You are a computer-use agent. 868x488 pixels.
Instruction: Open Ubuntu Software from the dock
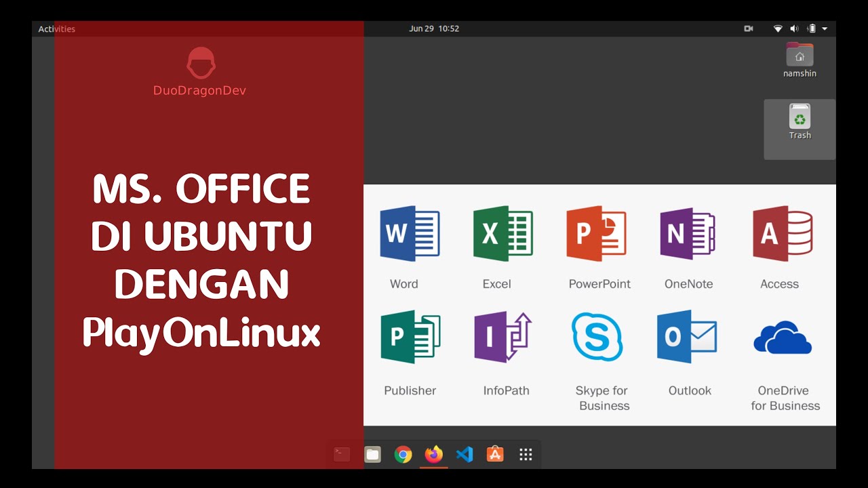pos(495,455)
